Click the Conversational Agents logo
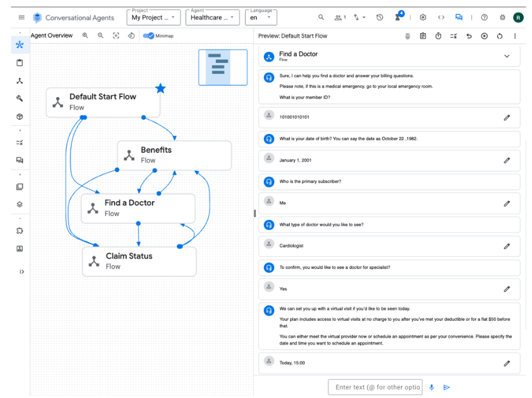The height and width of the screenshot is (398, 532). pos(37,17)
